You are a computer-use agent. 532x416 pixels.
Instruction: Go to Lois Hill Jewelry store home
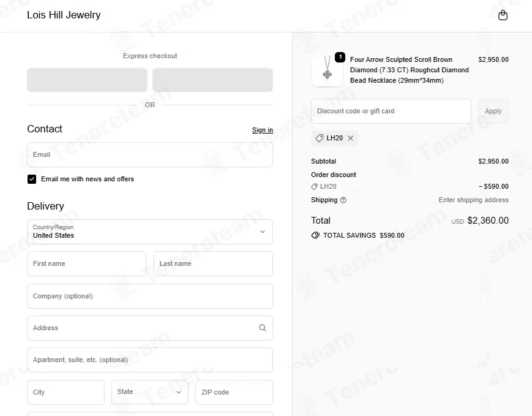point(64,15)
